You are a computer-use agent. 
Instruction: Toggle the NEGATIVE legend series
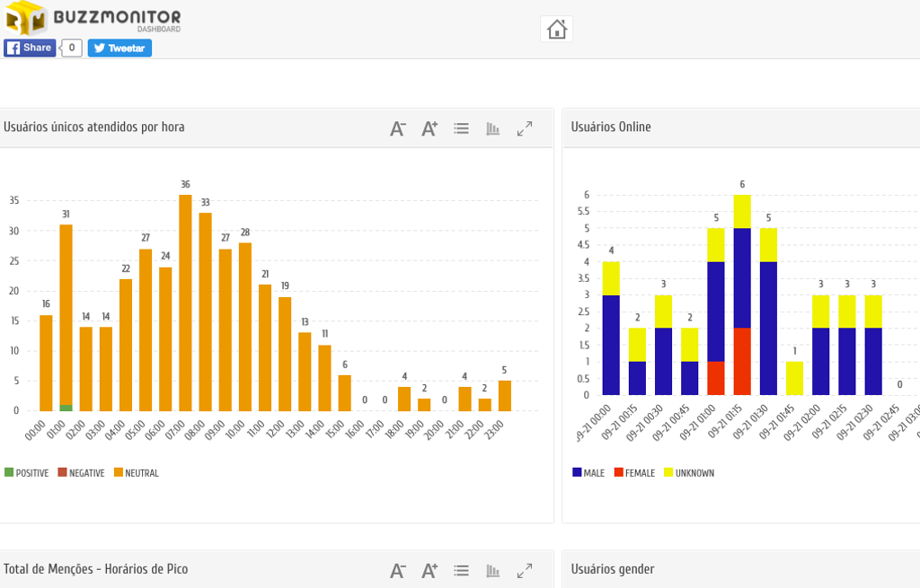pos(81,473)
